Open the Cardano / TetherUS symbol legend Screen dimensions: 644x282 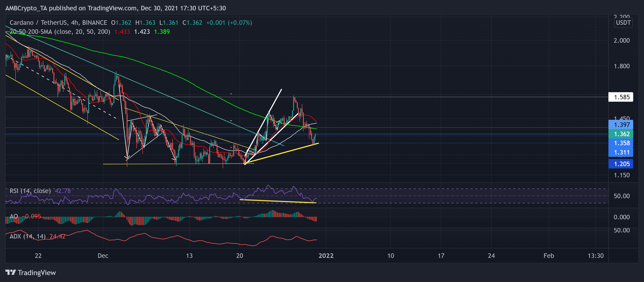pyautogui.click(x=38, y=22)
